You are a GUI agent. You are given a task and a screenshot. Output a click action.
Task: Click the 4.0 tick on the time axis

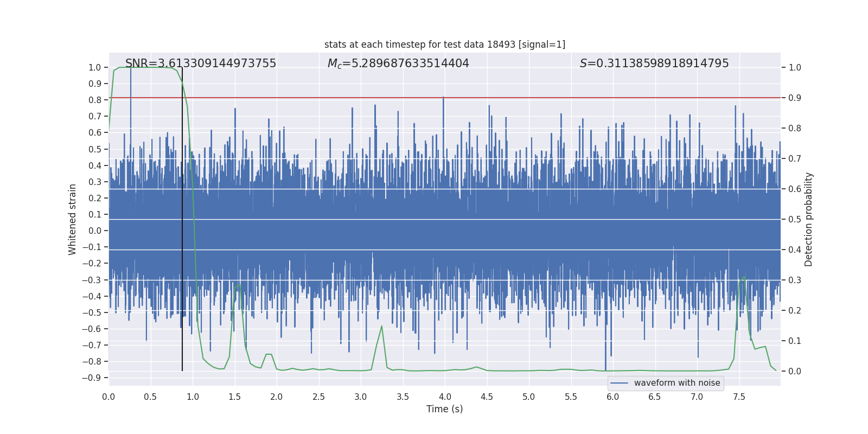coord(445,397)
